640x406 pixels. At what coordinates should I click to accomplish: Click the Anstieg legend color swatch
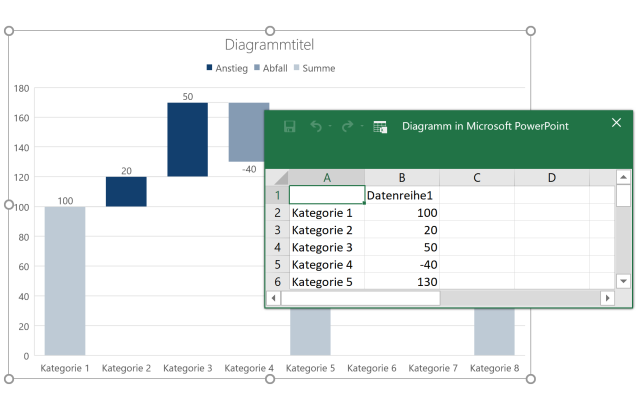click(x=210, y=68)
